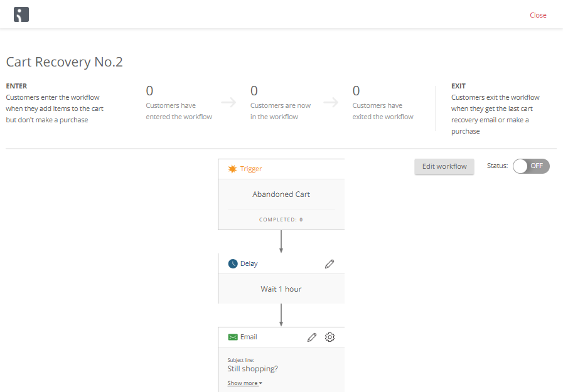Click the Customers have entered the workflow count
Image resolution: width=563 pixels, height=392 pixels.
pyautogui.click(x=149, y=91)
